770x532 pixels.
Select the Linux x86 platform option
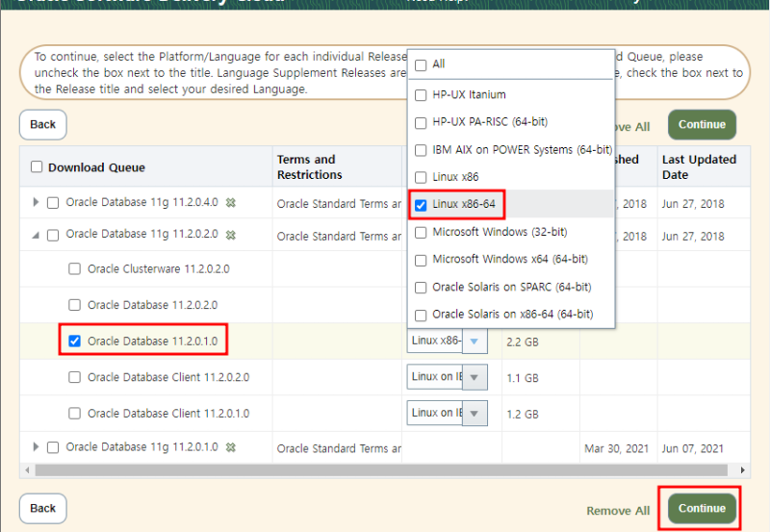(x=421, y=177)
